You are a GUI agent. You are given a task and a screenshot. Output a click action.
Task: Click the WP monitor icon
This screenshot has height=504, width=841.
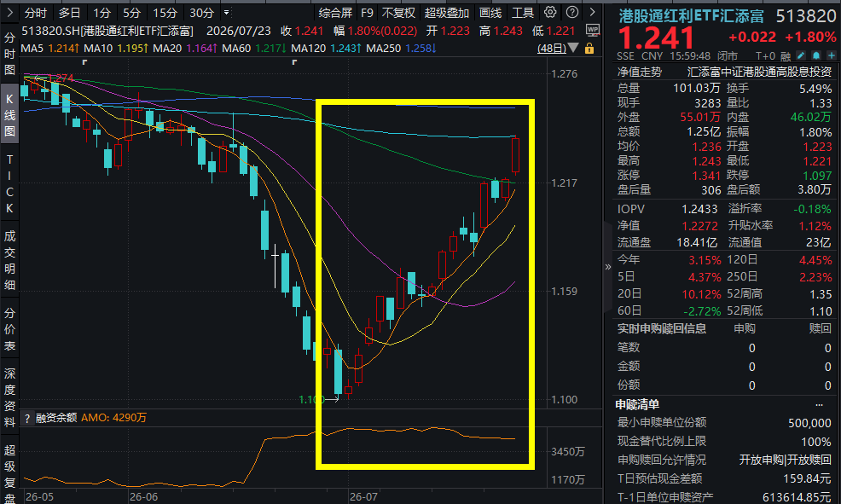[x=592, y=31]
